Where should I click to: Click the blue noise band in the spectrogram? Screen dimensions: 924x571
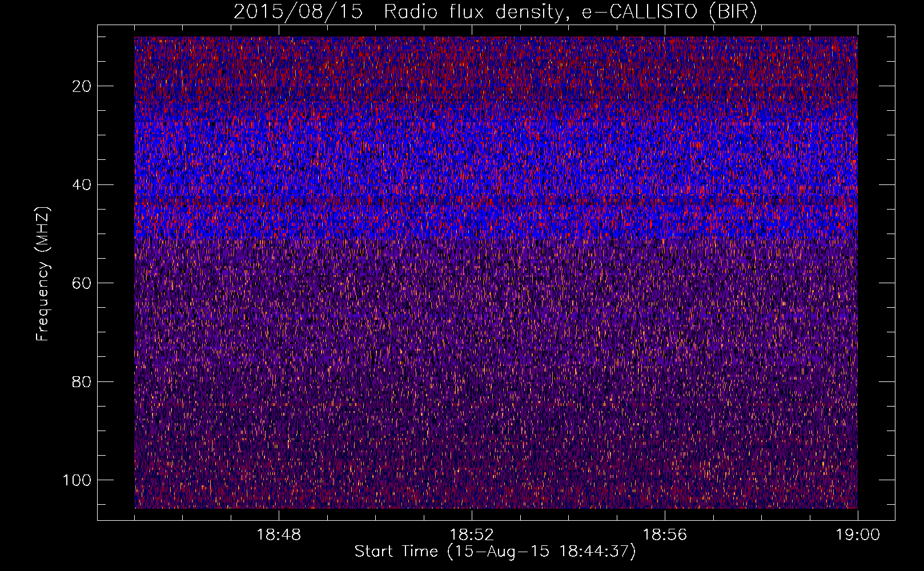pos(496,177)
